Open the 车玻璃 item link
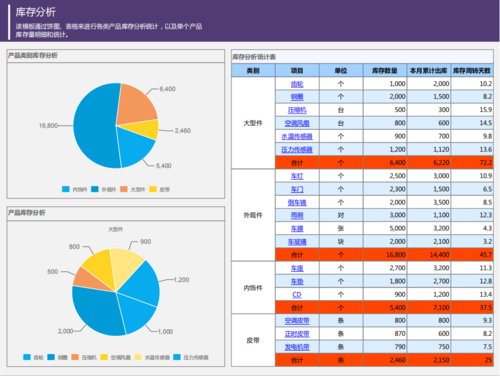Image resolution: width=500 pixels, height=376 pixels. pyautogui.click(x=297, y=242)
